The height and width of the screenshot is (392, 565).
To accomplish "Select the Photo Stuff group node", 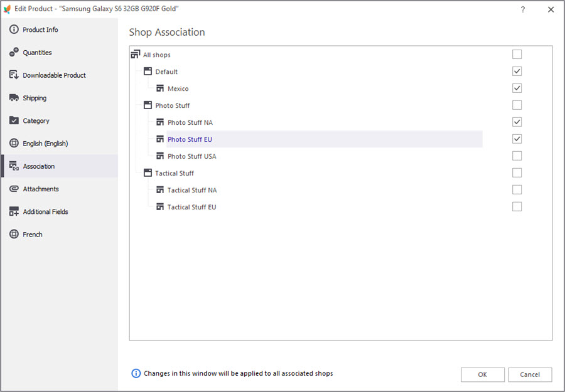I will pos(172,105).
